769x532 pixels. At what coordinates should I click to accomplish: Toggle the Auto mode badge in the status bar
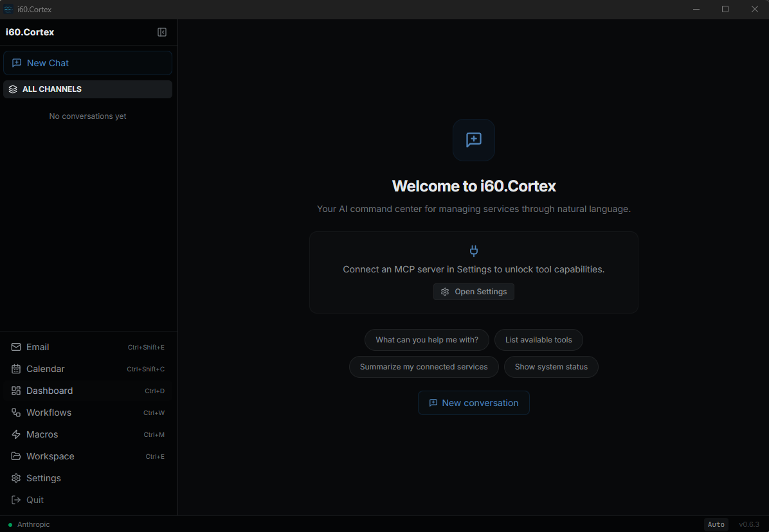pyautogui.click(x=716, y=524)
